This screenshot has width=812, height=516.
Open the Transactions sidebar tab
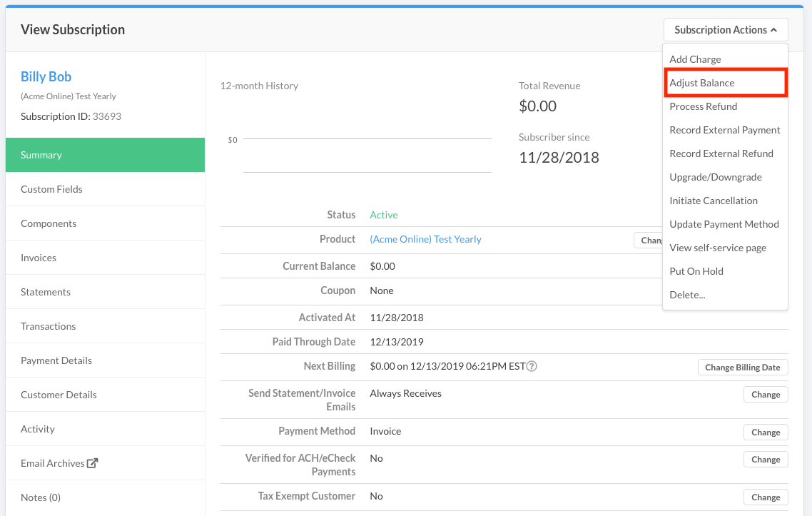pyautogui.click(x=48, y=326)
